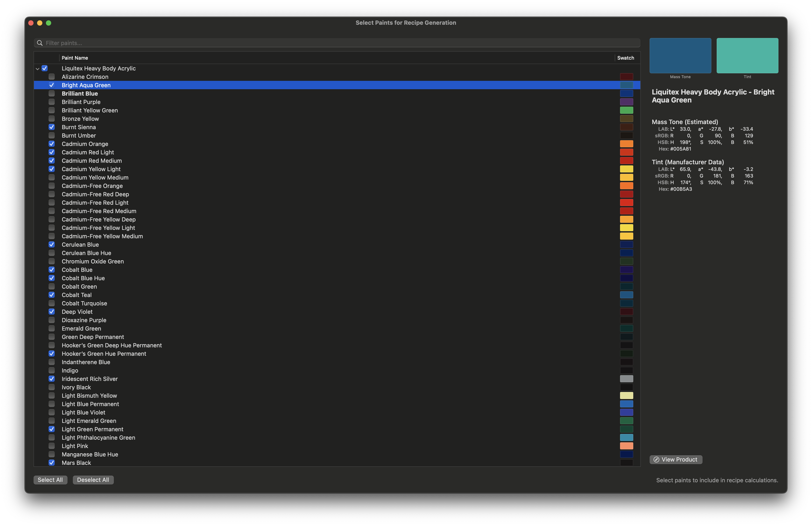
Task: Click the Select All button
Action: (50, 480)
